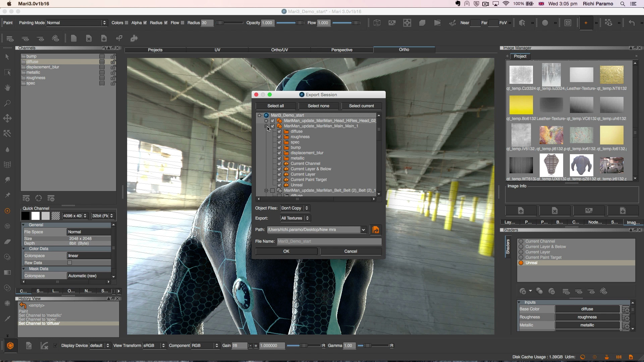Activate the Transform move tool
Viewport: 644px width, 362px height.
click(x=7, y=118)
